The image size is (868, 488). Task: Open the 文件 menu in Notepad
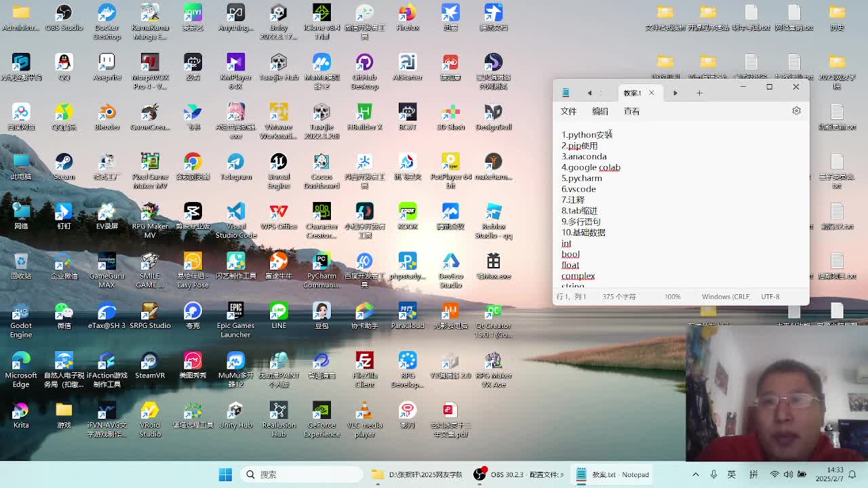point(568,111)
